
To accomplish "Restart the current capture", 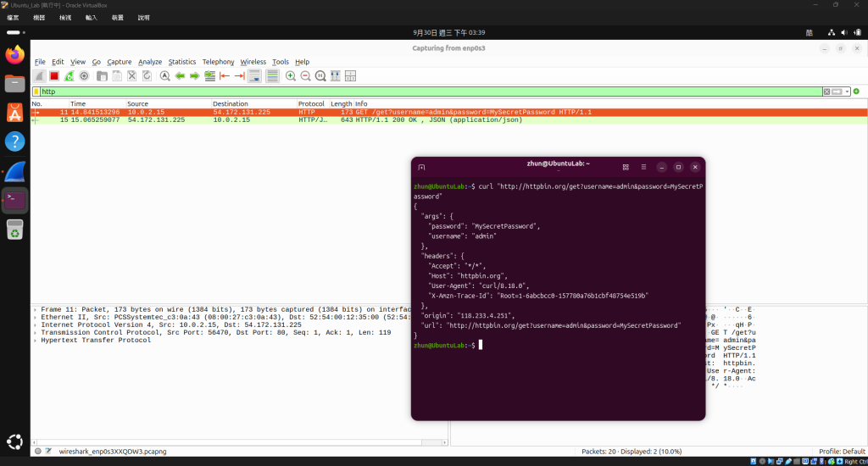I will click(x=70, y=76).
